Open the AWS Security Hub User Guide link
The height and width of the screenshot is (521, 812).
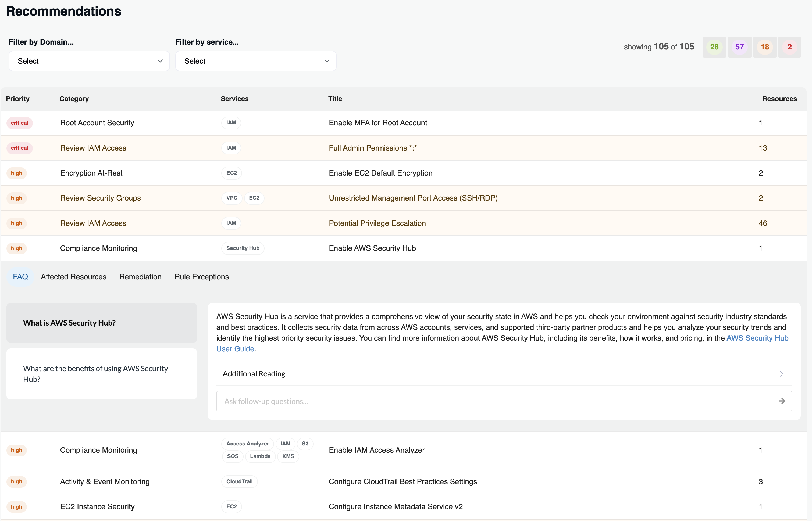pyautogui.click(x=757, y=338)
